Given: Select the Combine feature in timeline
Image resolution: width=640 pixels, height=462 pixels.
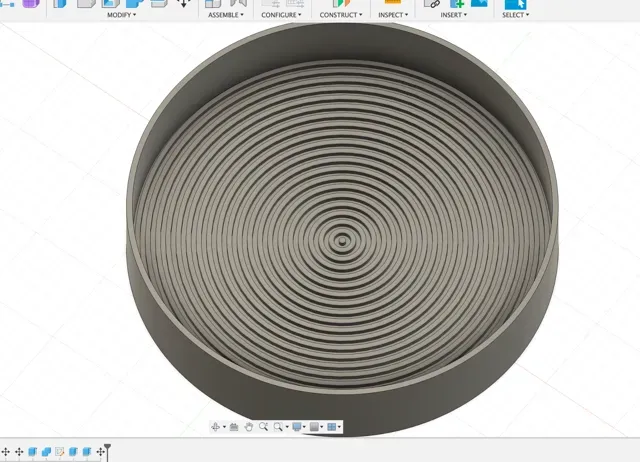Looking at the screenshot, I should 46,452.
